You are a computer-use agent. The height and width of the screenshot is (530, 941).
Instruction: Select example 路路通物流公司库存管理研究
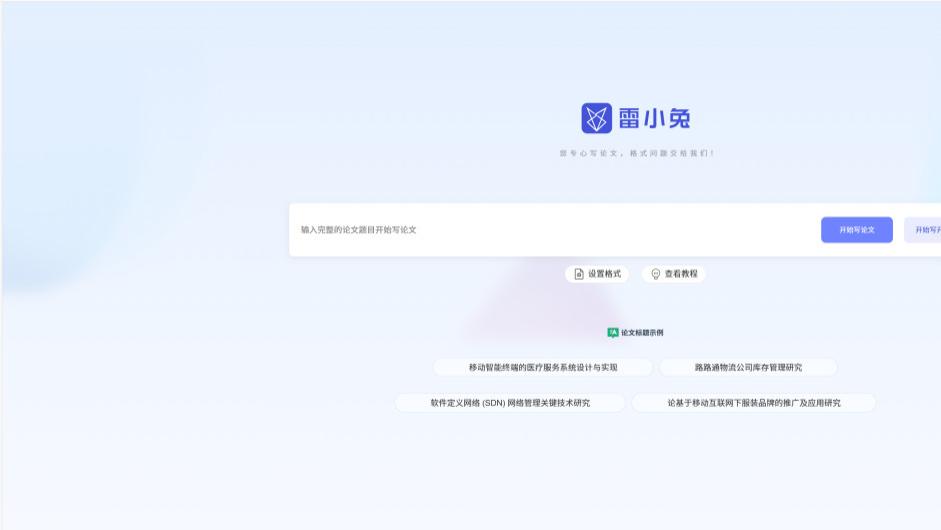coord(748,367)
